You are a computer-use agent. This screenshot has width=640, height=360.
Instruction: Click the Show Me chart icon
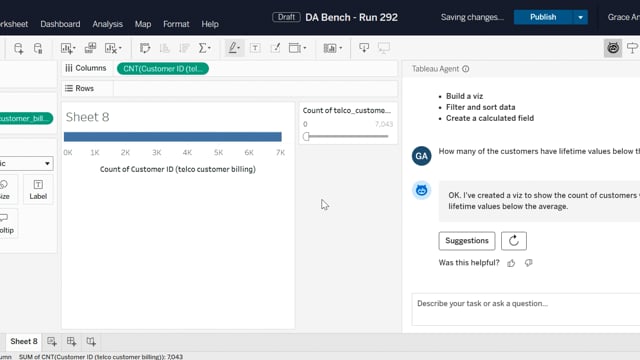click(x=330, y=48)
